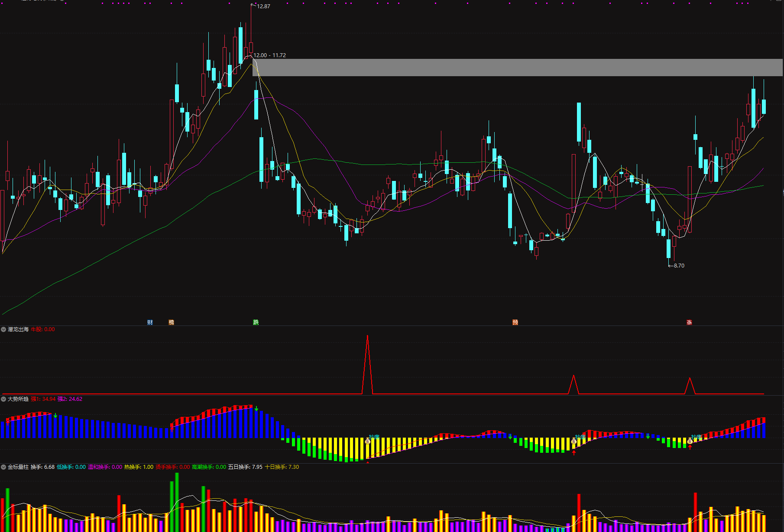Click the green down arrow above the trend peak
784x532 pixels.
coord(256,409)
